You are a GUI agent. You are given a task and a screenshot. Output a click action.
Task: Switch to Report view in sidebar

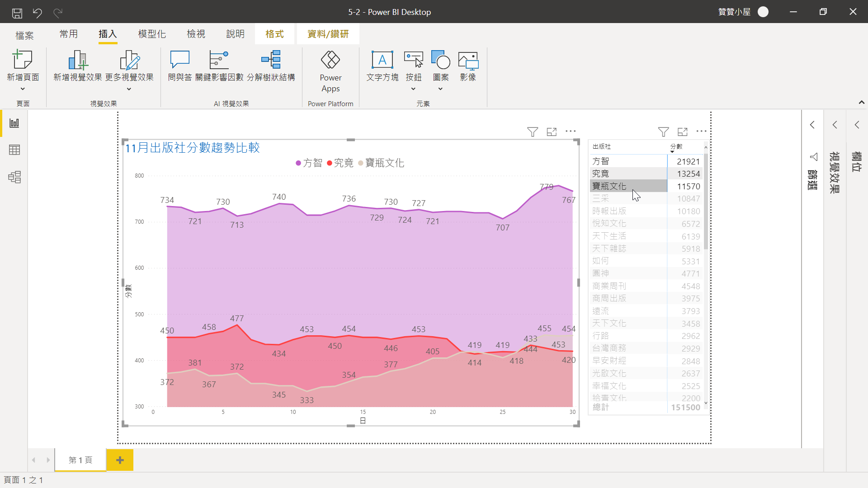(x=14, y=123)
